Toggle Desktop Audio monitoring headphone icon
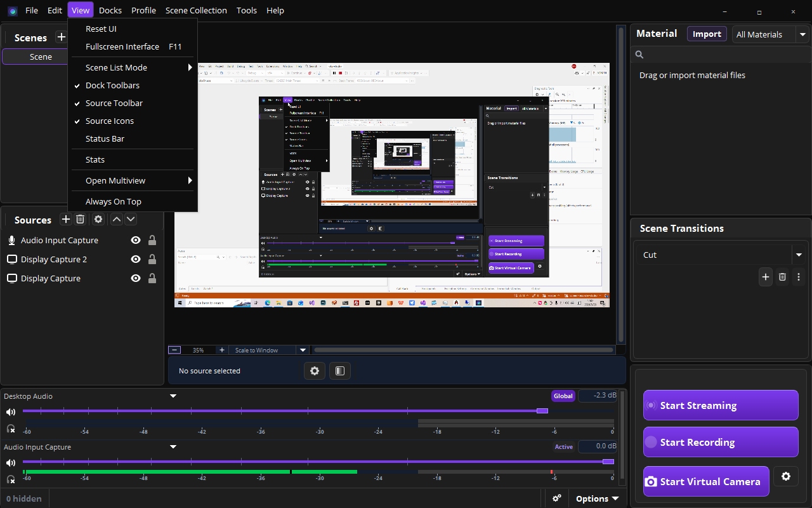 (x=11, y=429)
